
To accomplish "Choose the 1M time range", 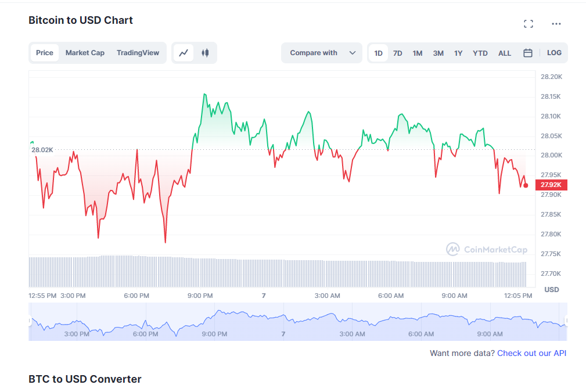I will (x=418, y=53).
